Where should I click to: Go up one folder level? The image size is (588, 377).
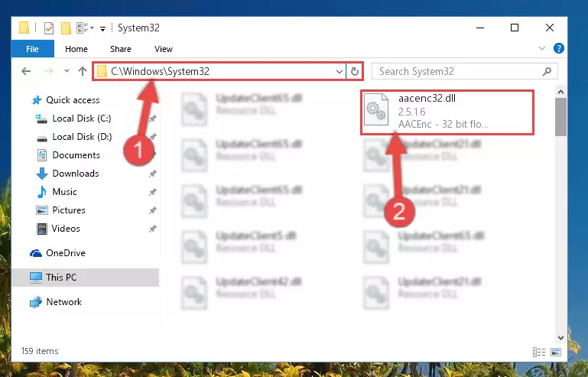click(x=83, y=71)
